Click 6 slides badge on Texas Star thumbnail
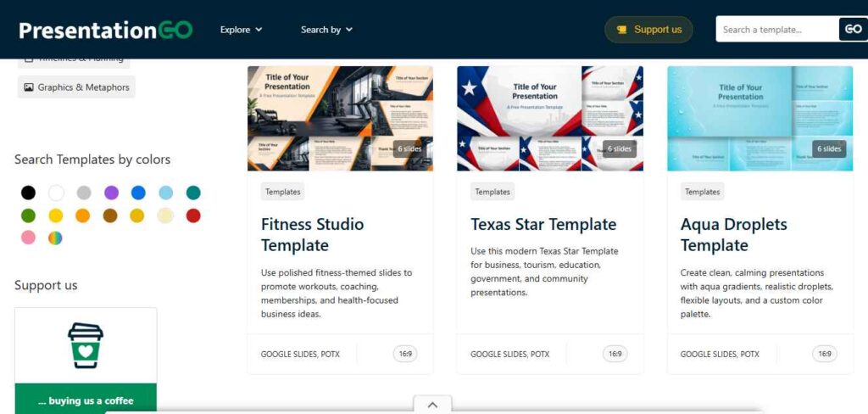The height and width of the screenshot is (414, 868). point(620,148)
